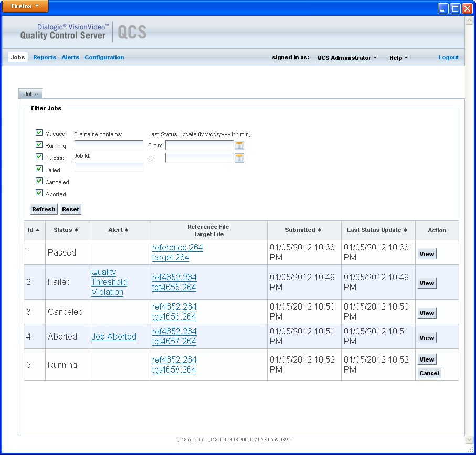Sort jobs by the Id column

[x=34, y=230]
